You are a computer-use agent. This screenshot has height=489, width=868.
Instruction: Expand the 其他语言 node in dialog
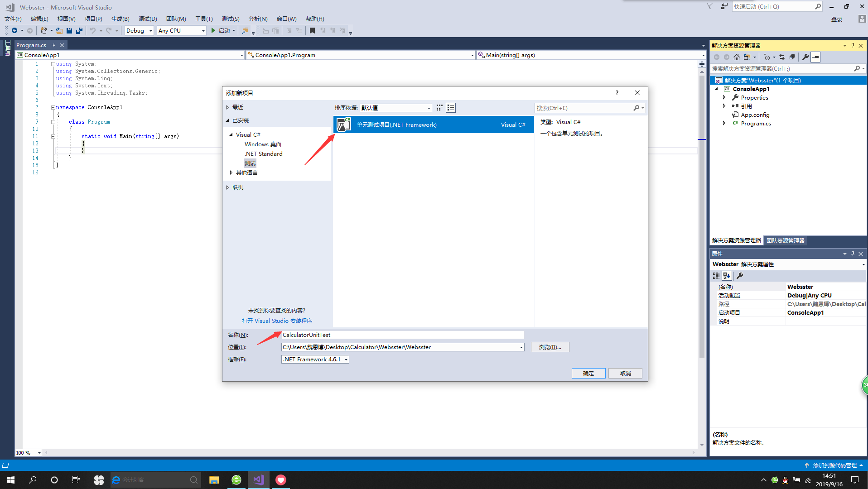(231, 173)
